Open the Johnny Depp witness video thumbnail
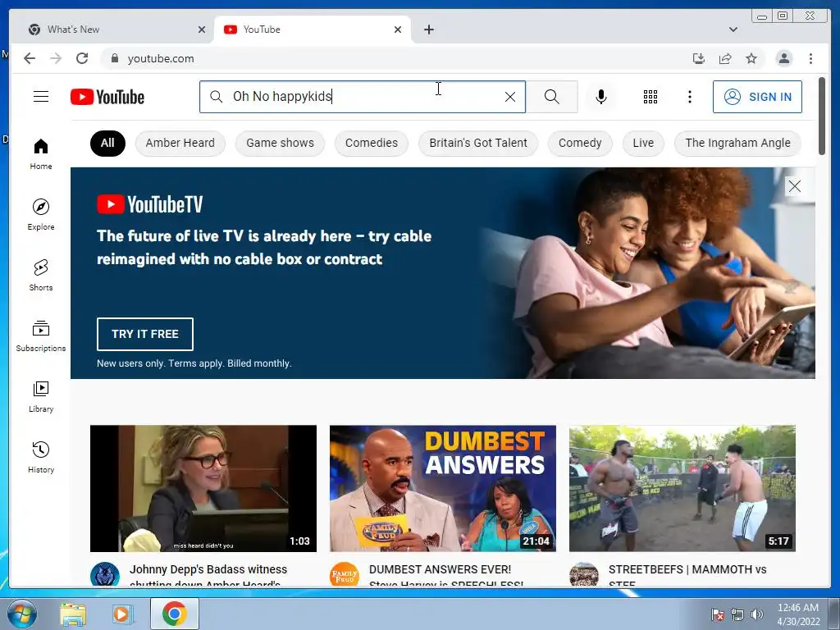This screenshot has height=630, width=840. [203, 489]
